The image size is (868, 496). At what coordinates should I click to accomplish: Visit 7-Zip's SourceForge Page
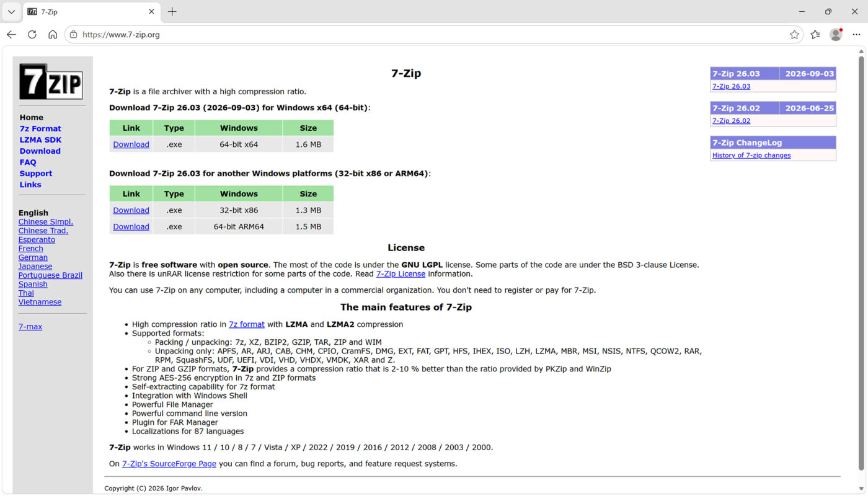click(169, 464)
